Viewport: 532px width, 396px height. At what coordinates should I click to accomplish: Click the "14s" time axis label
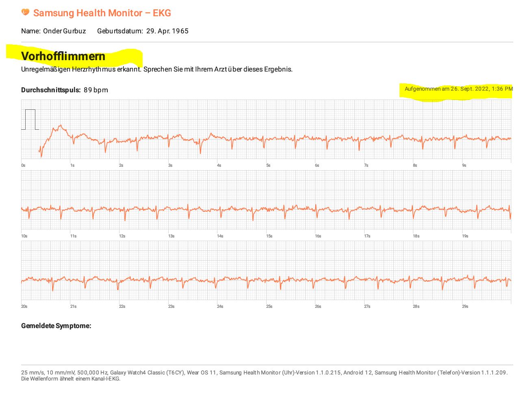click(220, 236)
